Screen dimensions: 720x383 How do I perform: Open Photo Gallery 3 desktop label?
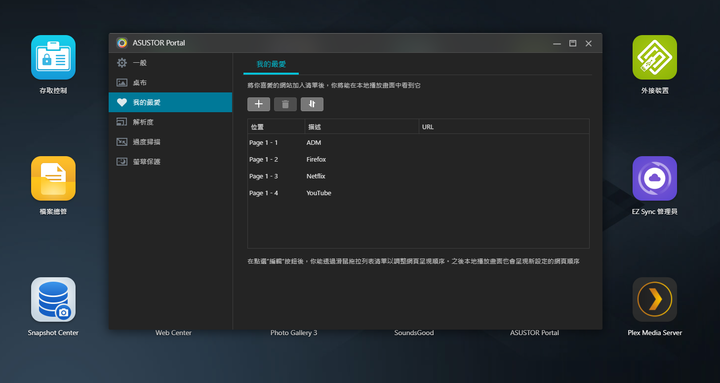click(x=294, y=333)
